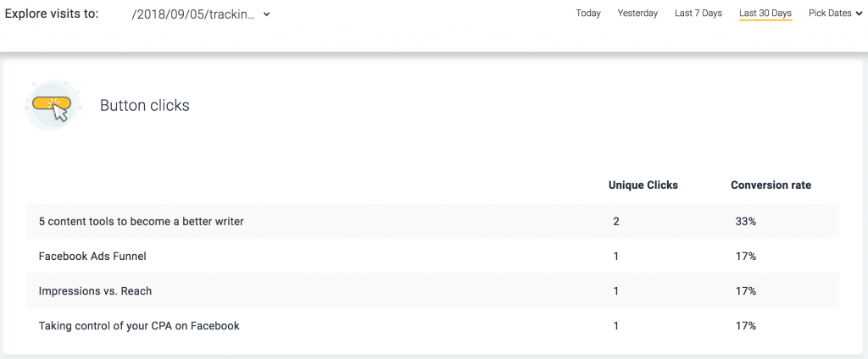The image size is (868, 359).
Task: Open the Facebook Ads Funnel row
Action: (x=432, y=256)
